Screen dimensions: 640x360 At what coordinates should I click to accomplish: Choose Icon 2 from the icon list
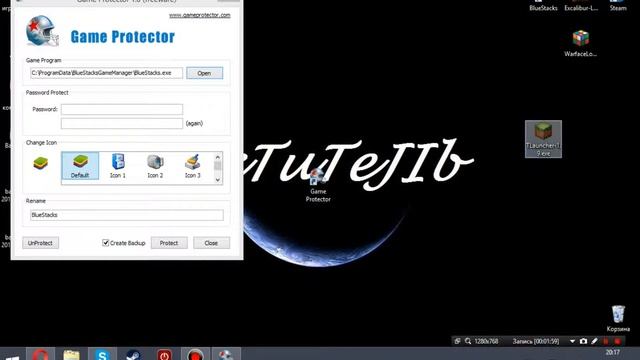(155, 166)
